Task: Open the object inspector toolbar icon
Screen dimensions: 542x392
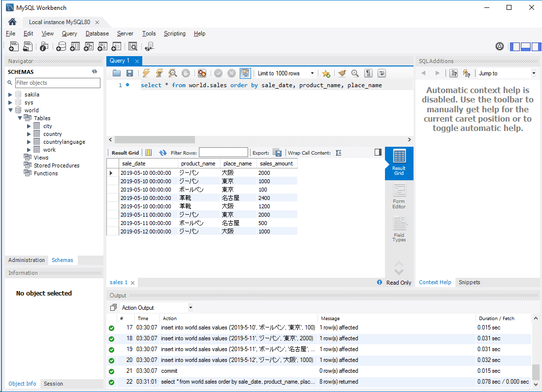Action: click(x=44, y=46)
